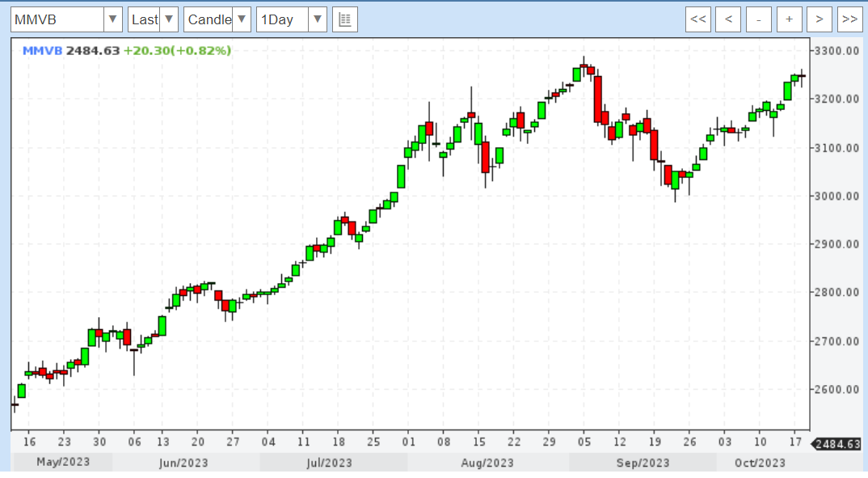Jump to the earliest data with << button
Image resolution: width=868 pixels, height=478 pixels.
click(698, 19)
